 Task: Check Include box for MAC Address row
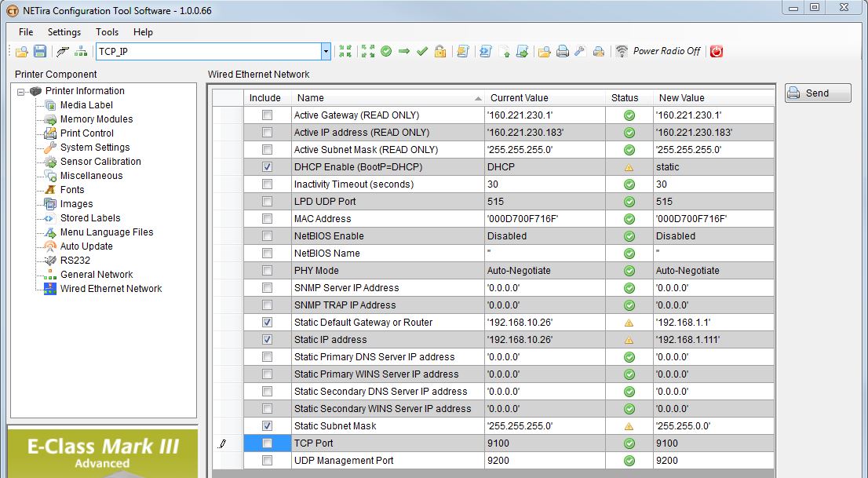click(x=267, y=219)
